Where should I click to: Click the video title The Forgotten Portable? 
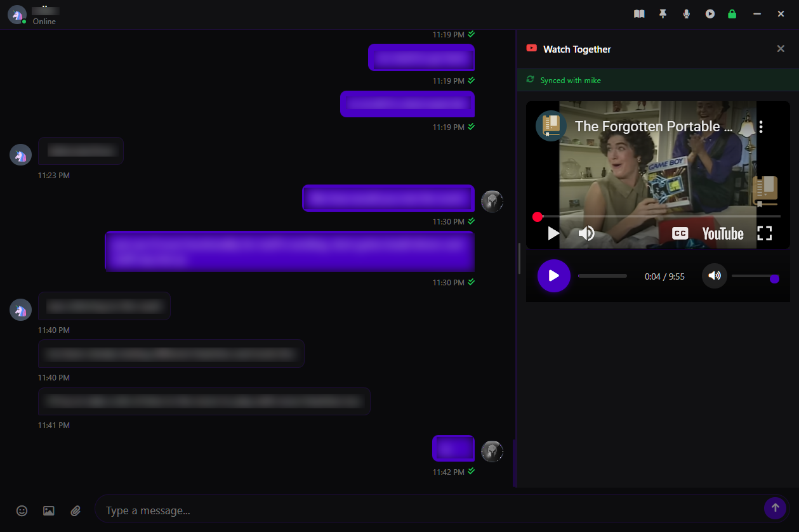pyautogui.click(x=654, y=126)
